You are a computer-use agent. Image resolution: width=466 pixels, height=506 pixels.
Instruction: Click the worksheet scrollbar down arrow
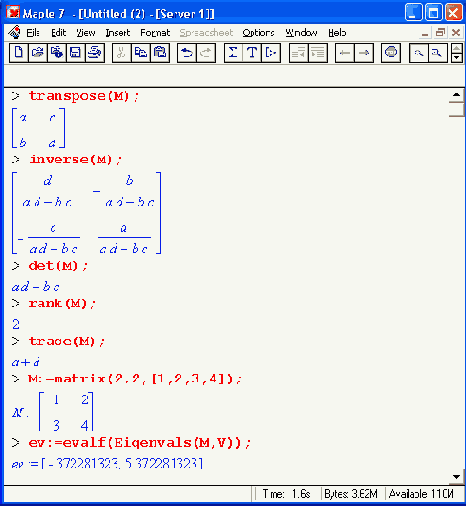coord(457,477)
